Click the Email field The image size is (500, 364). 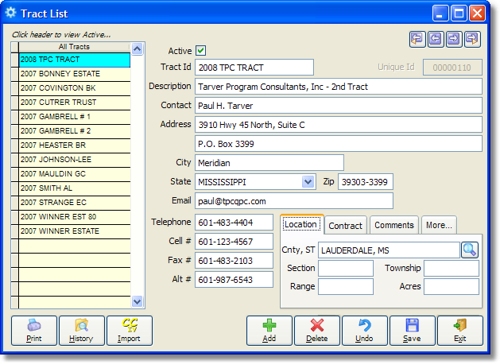(x=294, y=201)
